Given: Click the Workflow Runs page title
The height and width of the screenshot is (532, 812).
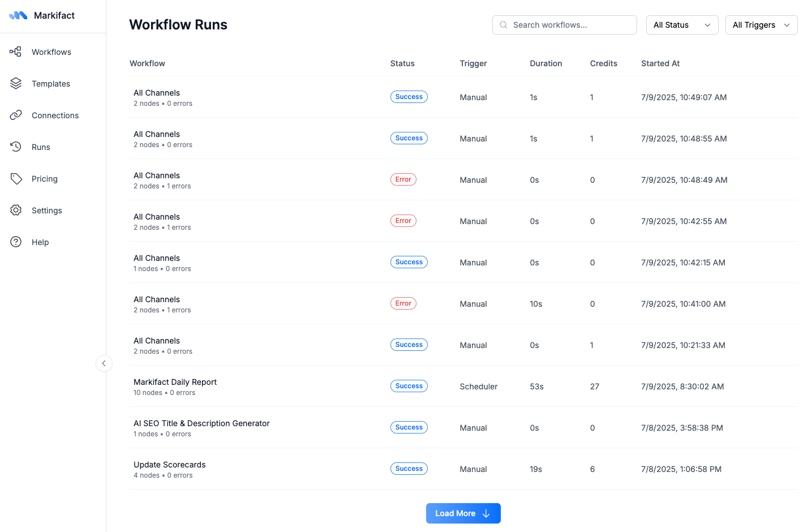Looking at the screenshot, I should (x=178, y=25).
